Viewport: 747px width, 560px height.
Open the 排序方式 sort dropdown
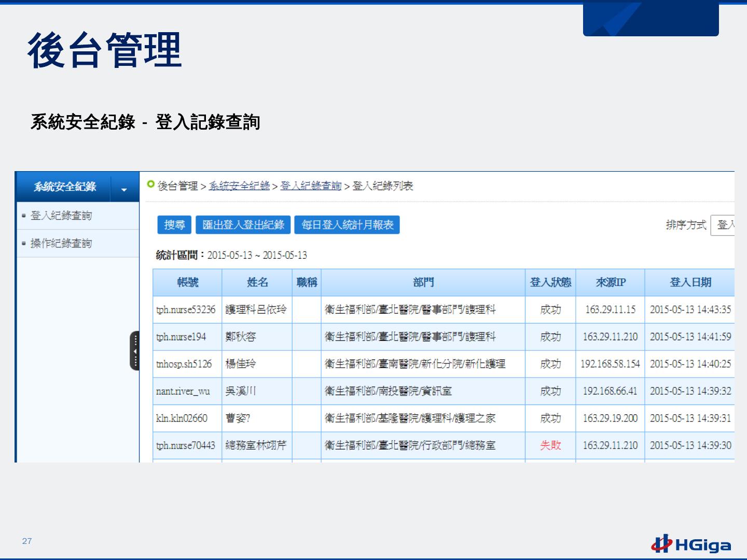point(724,225)
